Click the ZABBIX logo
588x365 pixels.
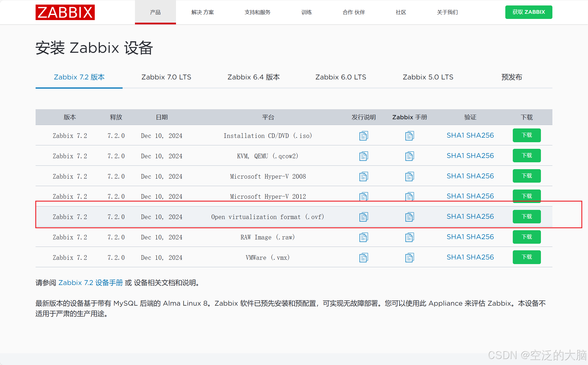click(65, 12)
